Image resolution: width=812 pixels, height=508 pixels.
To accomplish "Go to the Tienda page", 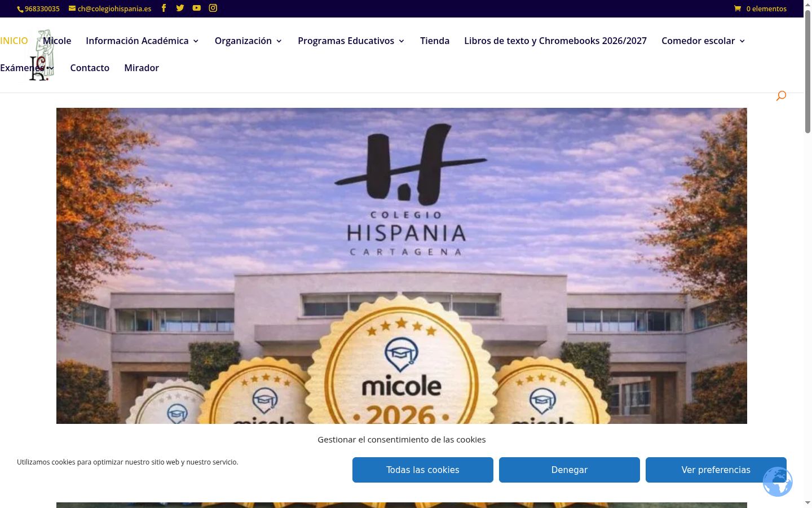I will pyautogui.click(x=435, y=41).
